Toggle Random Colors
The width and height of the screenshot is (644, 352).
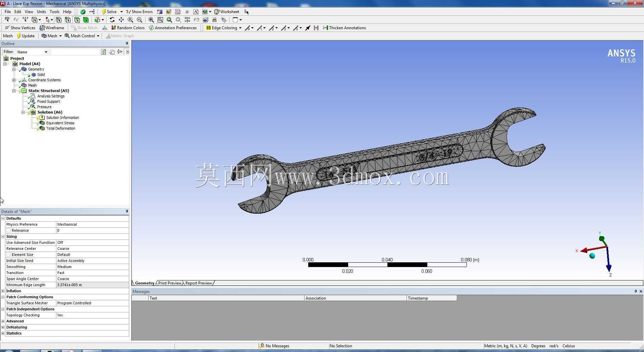128,28
